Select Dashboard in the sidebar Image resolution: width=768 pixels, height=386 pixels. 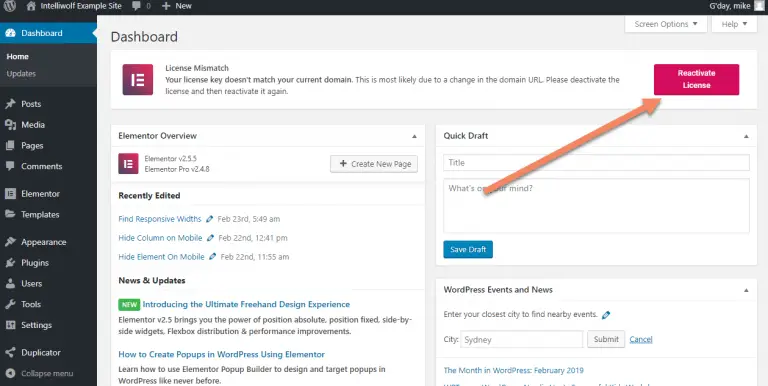point(48,33)
